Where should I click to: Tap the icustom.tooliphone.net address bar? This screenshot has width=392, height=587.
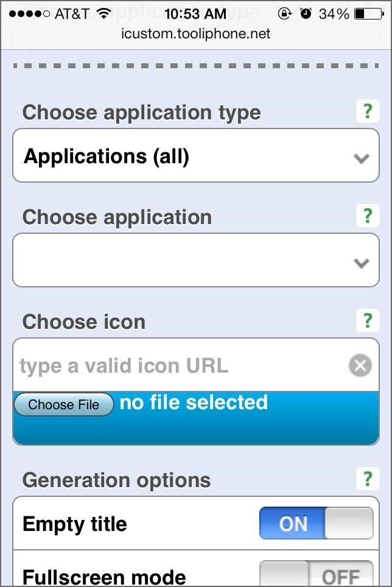pos(196,33)
